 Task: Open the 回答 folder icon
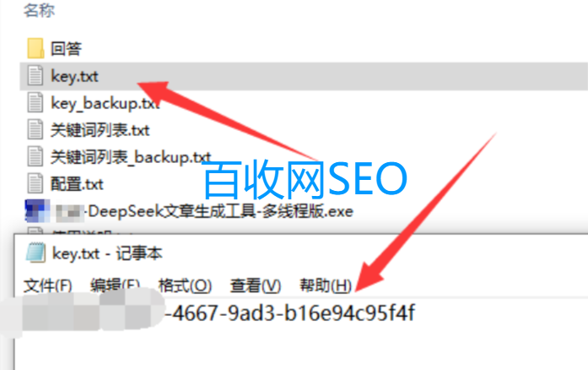point(35,48)
